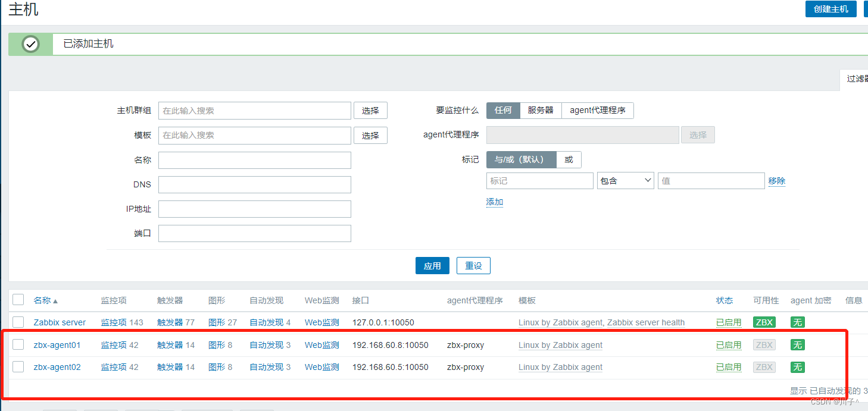Open 自动发现 for Zabbix server
This screenshot has height=411, width=868.
(x=266, y=322)
